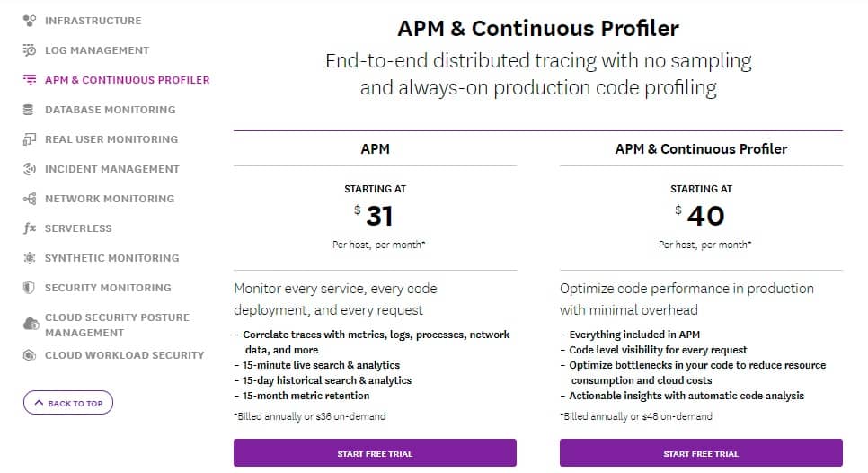Click the Network Monitoring icon
Screen dimensions: 868x473
[30, 199]
